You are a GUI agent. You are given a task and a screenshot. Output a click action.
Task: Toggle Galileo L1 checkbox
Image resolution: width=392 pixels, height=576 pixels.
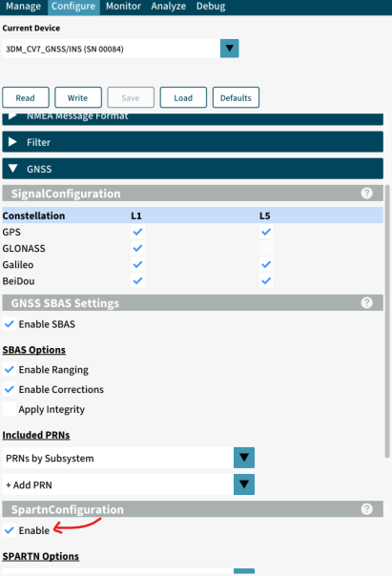coord(137,264)
